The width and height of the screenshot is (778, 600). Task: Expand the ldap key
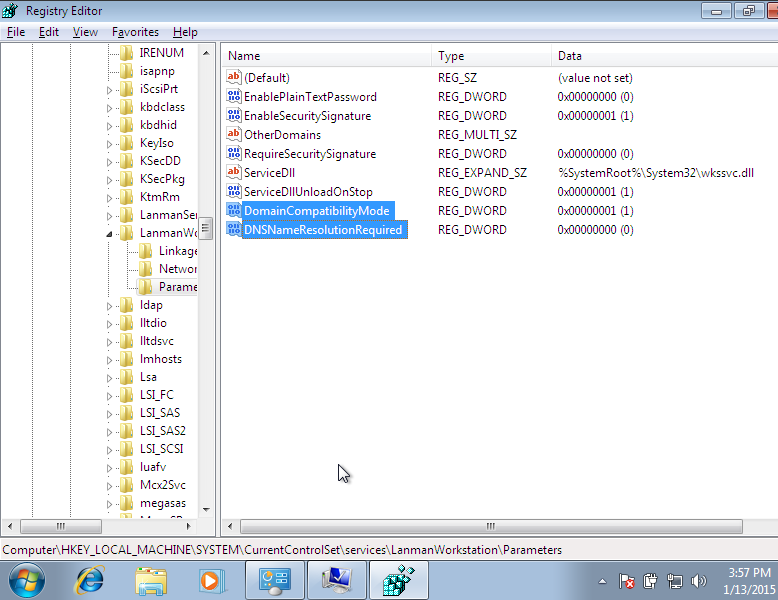109,306
